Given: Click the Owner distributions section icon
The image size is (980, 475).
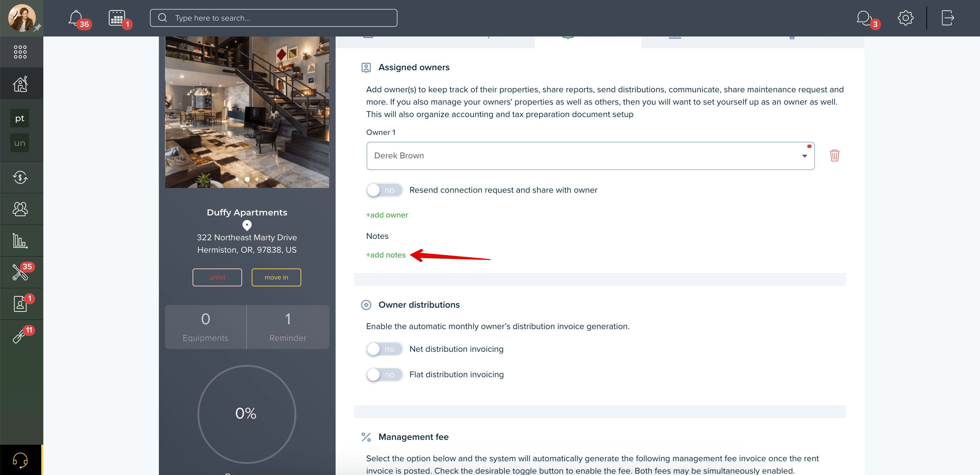Looking at the screenshot, I should coord(366,305).
